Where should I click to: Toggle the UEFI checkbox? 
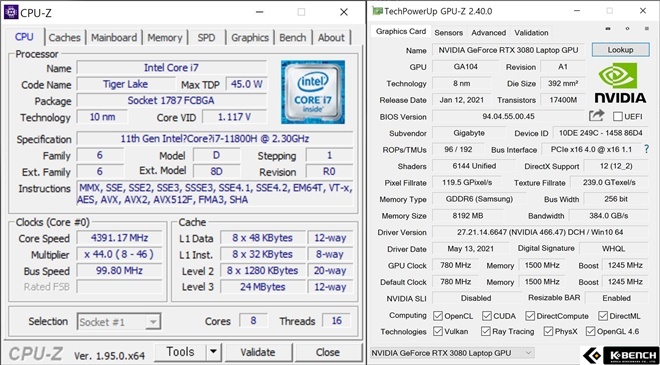coord(617,116)
